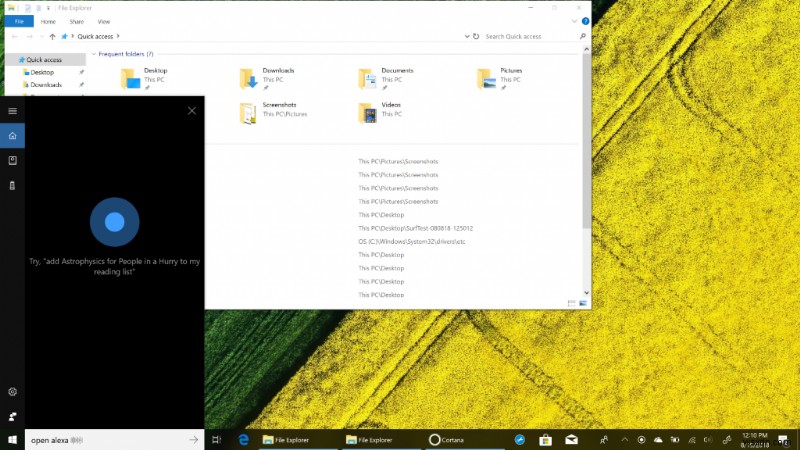The height and width of the screenshot is (450, 800).
Task: Open the Cortana Notebook
Action: [x=12, y=160]
